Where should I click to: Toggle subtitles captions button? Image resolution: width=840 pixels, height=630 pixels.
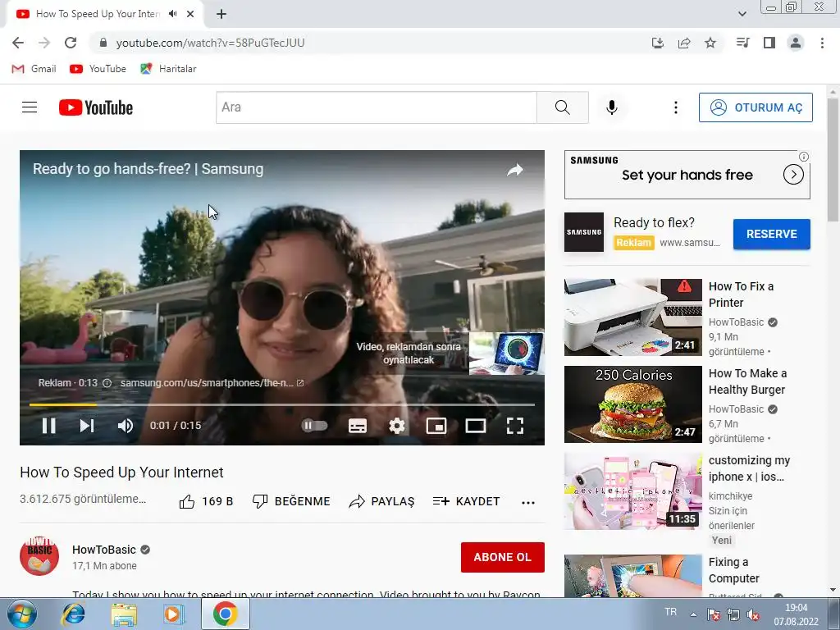click(358, 426)
